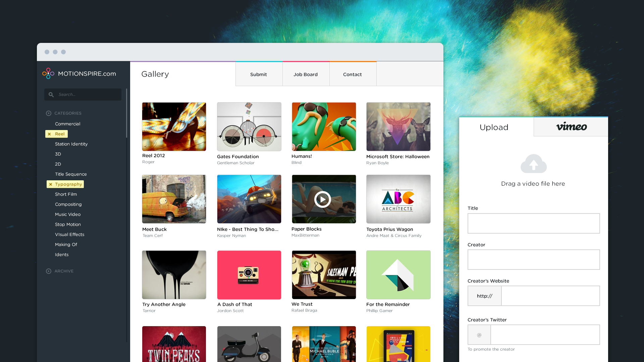Open the Job Board tab

pos(306,74)
